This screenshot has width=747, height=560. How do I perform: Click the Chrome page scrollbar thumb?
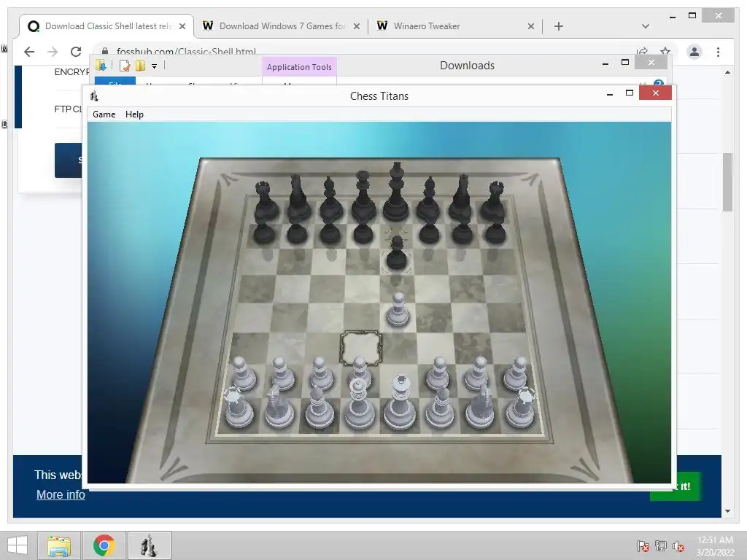tap(727, 182)
